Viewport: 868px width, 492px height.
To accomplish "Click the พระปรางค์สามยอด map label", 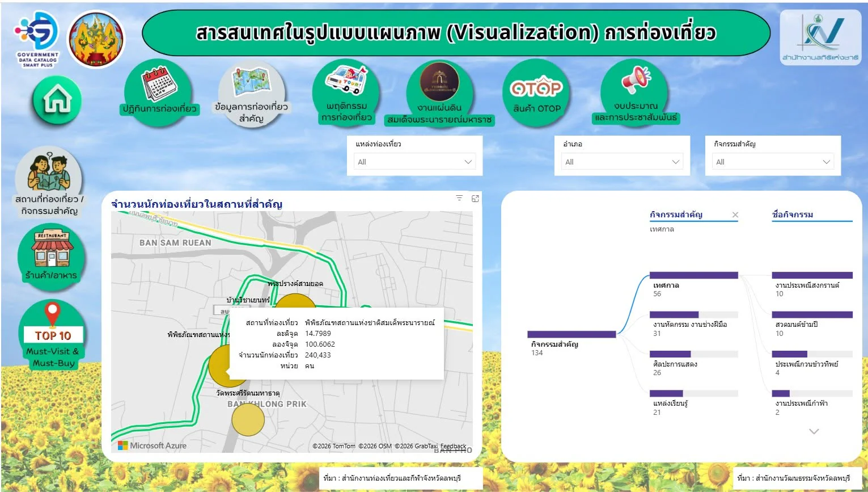I will pyautogui.click(x=295, y=283).
